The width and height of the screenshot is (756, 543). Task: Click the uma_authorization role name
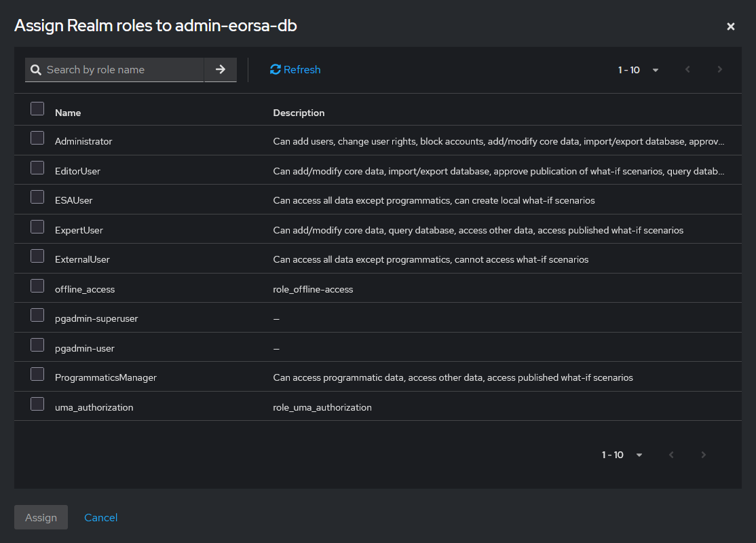94,407
